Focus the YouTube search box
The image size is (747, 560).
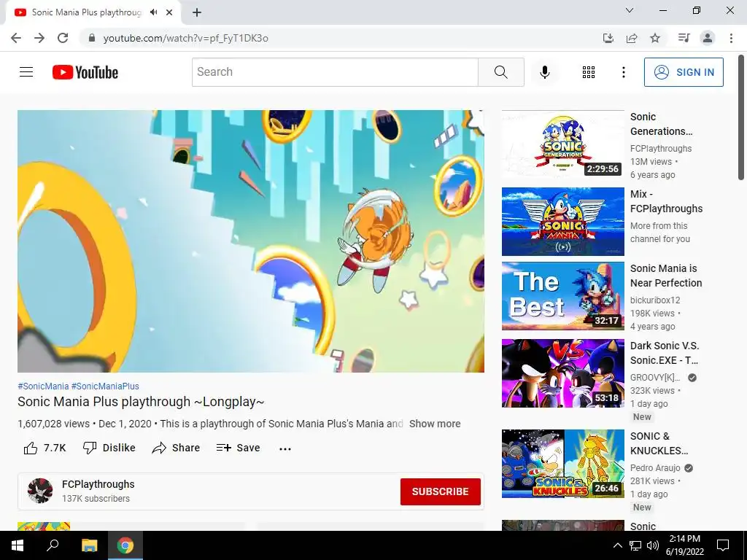pyautogui.click(x=335, y=72)
